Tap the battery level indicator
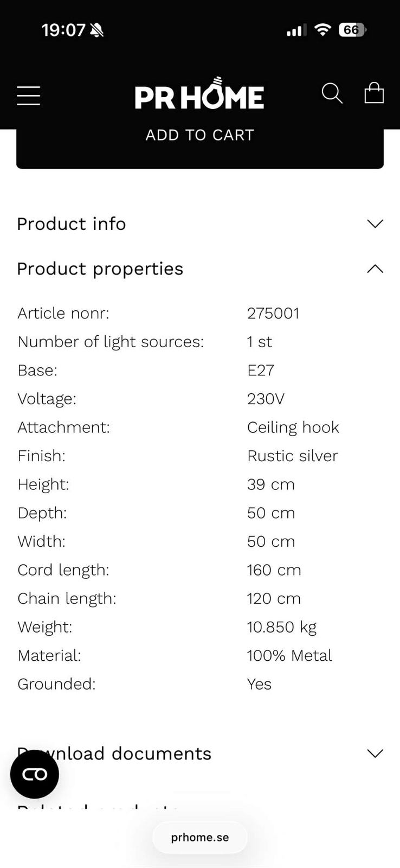 pos(352,30)
